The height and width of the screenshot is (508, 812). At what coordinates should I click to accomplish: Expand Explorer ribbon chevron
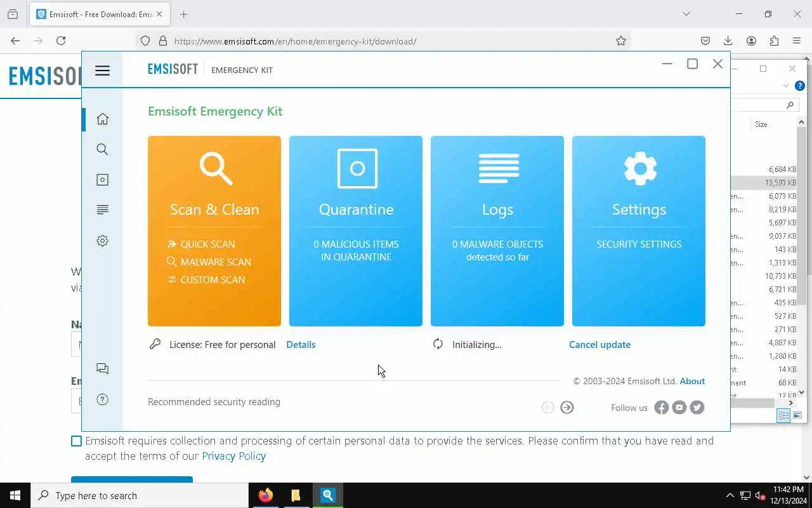click(786, 86)
